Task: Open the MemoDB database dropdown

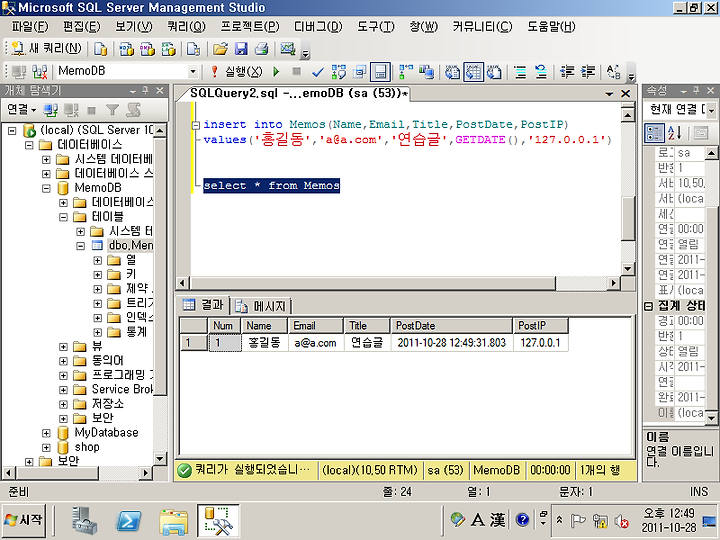Action: (x=193, y=72)
